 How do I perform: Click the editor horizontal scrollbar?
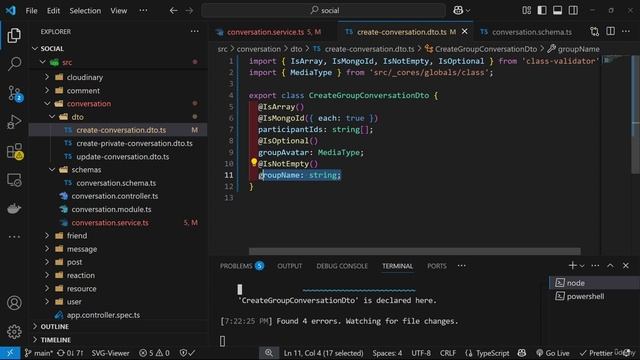[415, 251]
